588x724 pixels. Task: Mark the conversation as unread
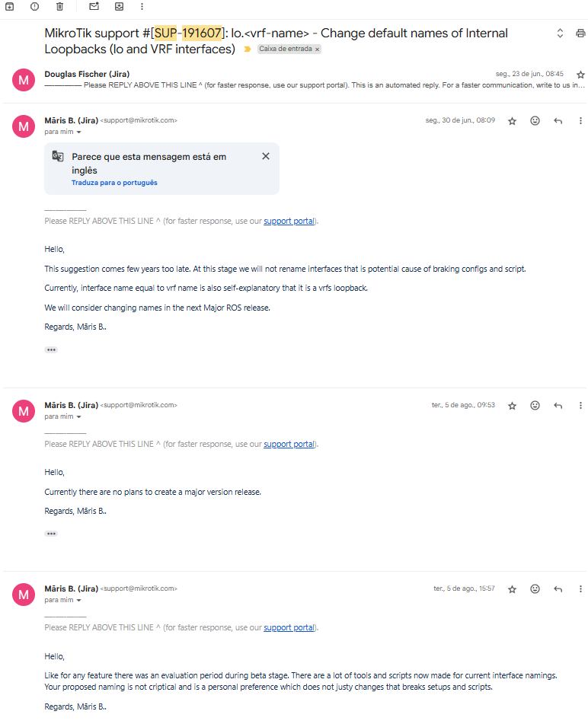point(94,6)
